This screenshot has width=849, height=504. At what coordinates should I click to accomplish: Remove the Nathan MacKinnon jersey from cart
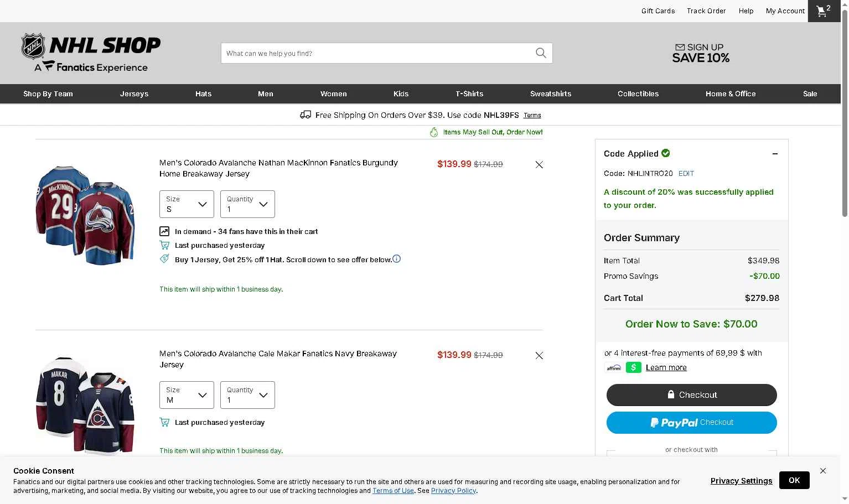539,164
